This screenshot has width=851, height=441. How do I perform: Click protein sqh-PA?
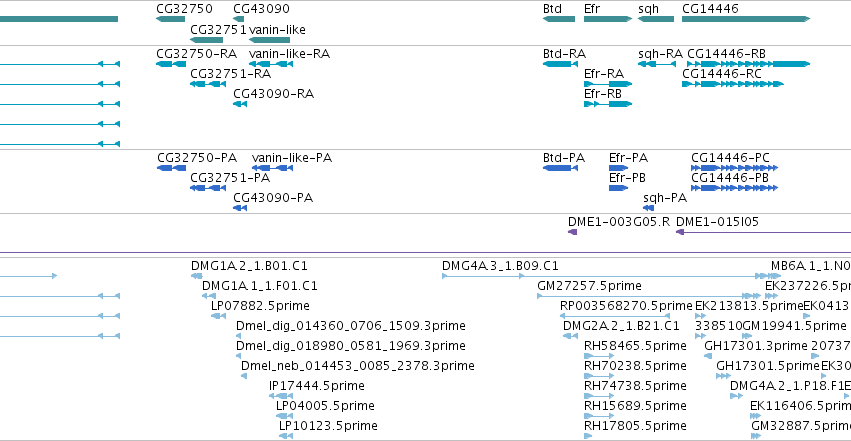(x=649, y=208)
